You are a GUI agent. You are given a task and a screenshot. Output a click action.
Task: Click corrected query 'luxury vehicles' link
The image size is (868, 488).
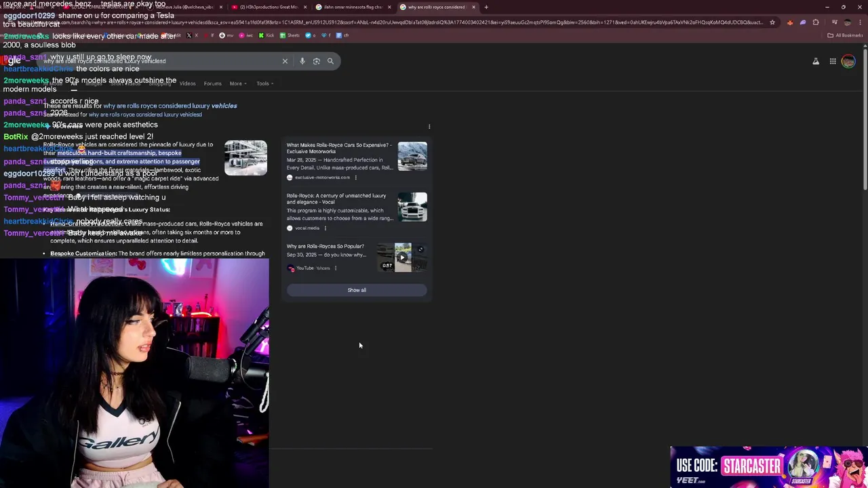point(170,106)
